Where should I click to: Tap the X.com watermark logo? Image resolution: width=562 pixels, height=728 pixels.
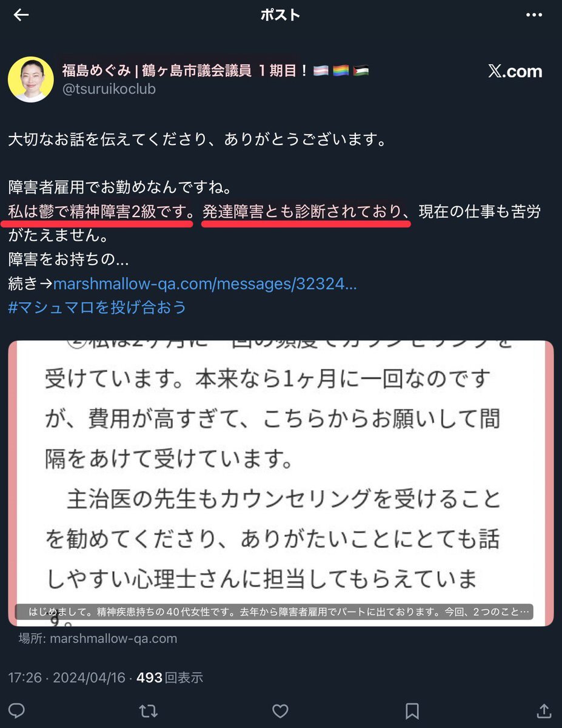pos(515,72)
